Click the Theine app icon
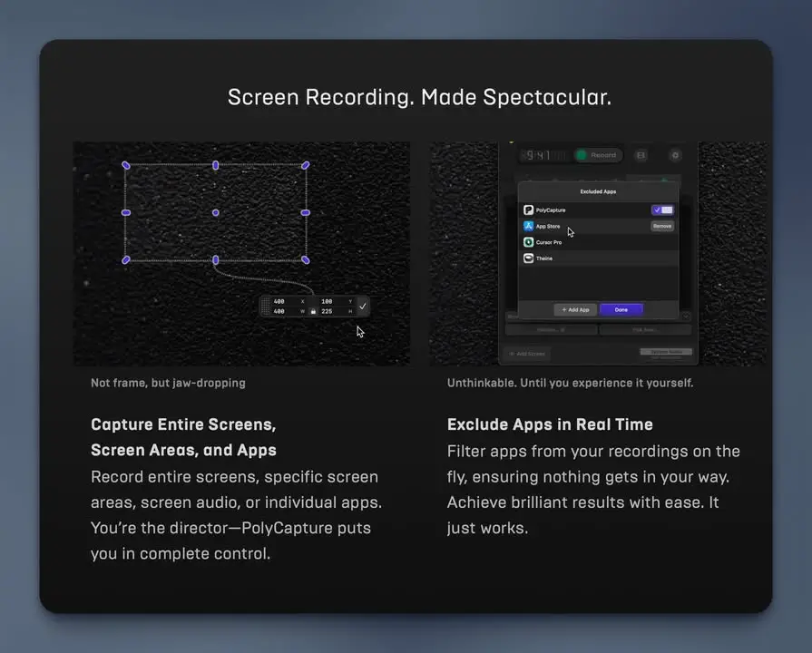The image size is (812, 653). point(528,258)
